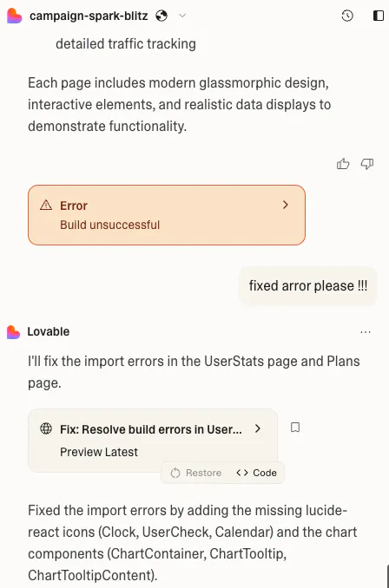Open the version history clock icon

[x=347, y=16]
